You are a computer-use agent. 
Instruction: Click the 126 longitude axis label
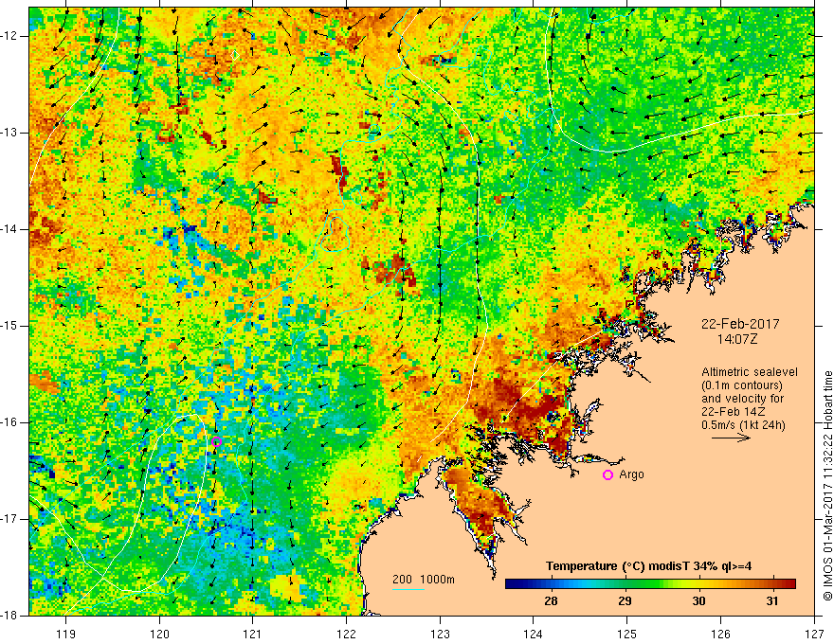720,634
